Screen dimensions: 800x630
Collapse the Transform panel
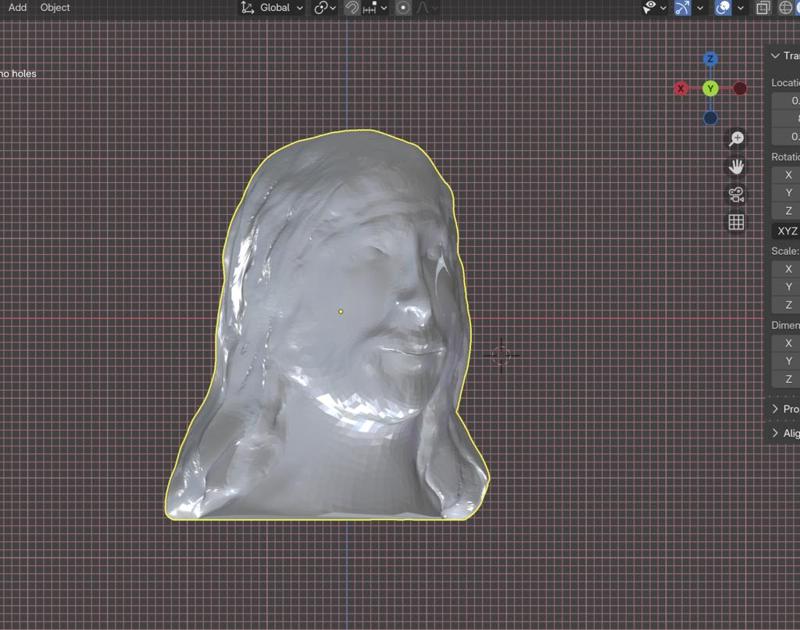coord(785,56)
